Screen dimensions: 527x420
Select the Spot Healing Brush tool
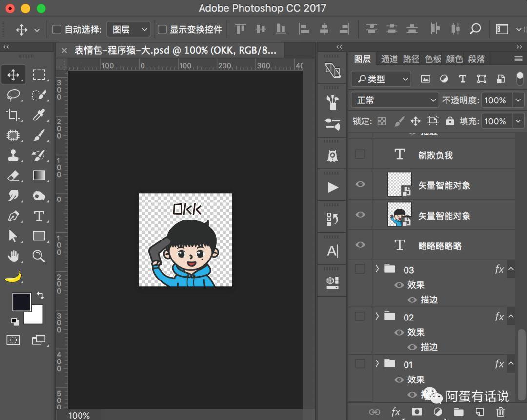(x=13, y=135)
